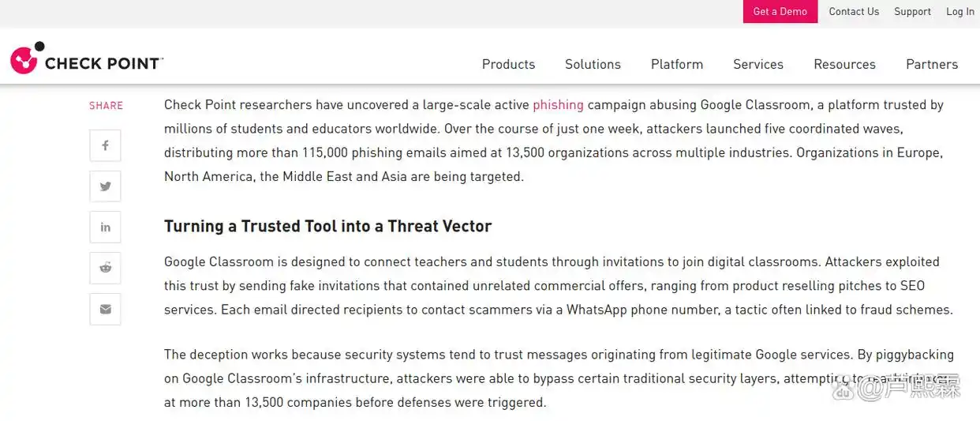This screenshot has width=980, height=421.
Task: Share article via Twitter icon
Action: click(105, 187)
